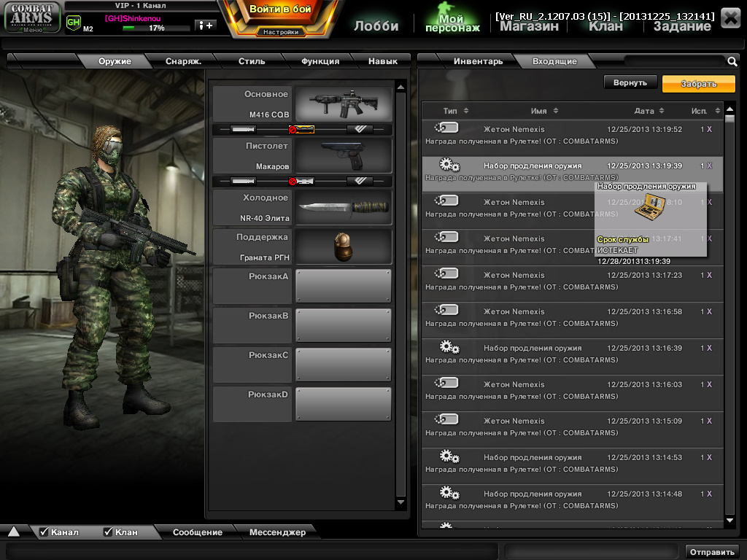This screenshot has width=747, height=560.
Task: Click the equipment list scroll down arrow
Action: coord(400,502)
